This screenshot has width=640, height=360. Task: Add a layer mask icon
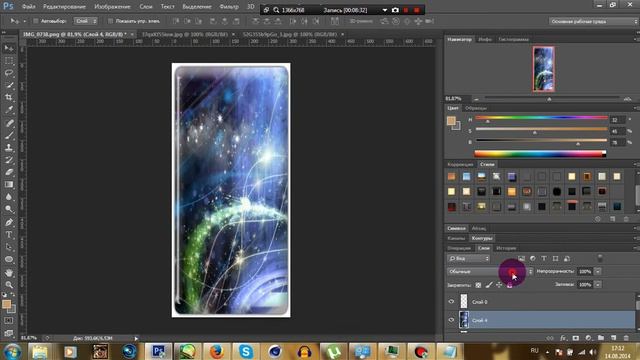[576, 338]
